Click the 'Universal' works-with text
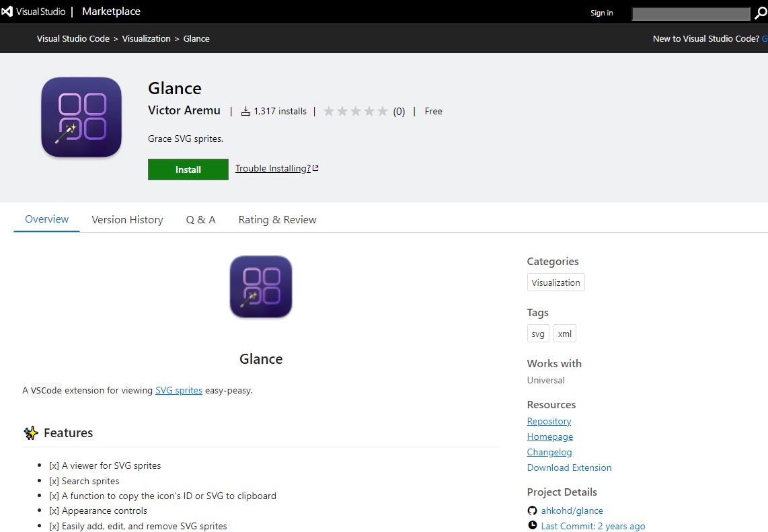 coord(545,380)
